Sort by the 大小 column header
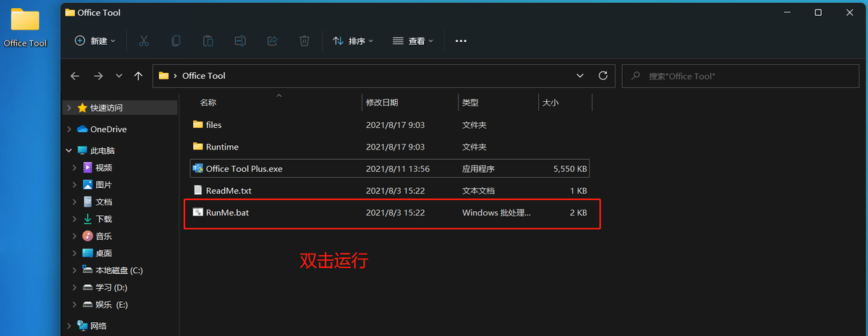 [550, 103]
